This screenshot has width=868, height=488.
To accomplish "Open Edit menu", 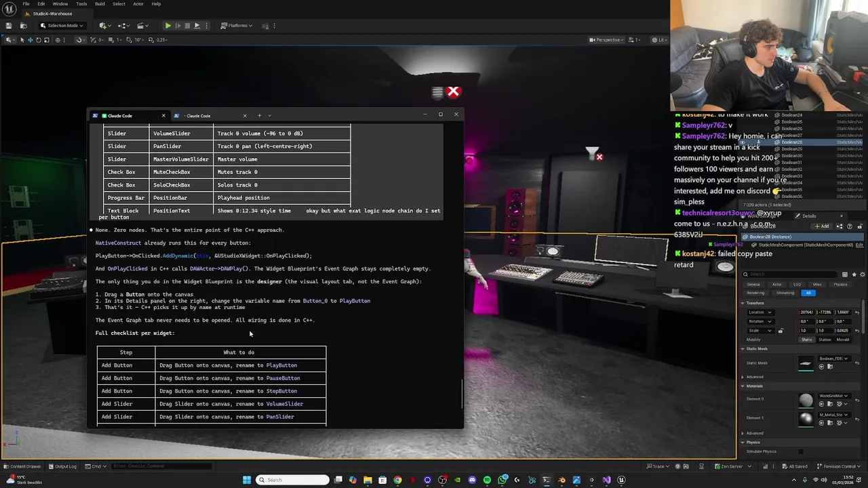I will (x=41, y=4).
